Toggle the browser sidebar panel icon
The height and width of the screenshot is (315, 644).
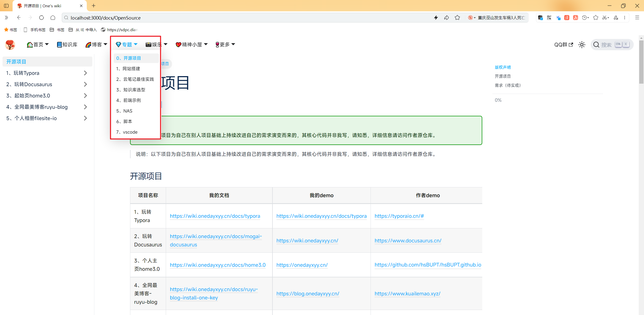[x=6, y=6]
